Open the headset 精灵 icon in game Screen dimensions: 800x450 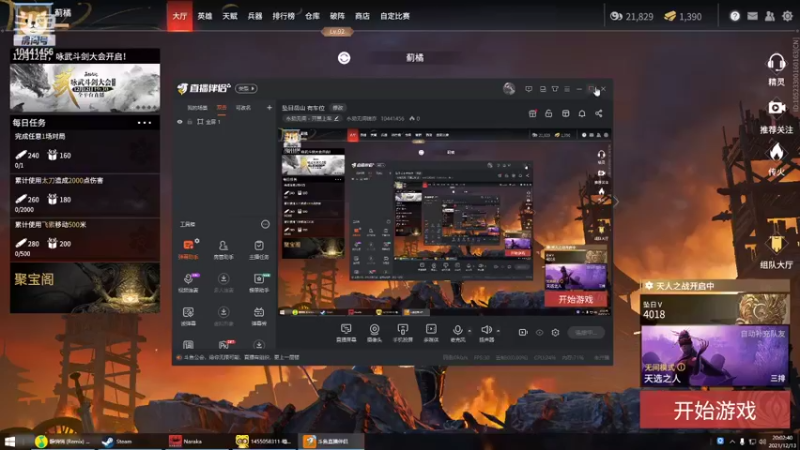[x=776, y=69]
